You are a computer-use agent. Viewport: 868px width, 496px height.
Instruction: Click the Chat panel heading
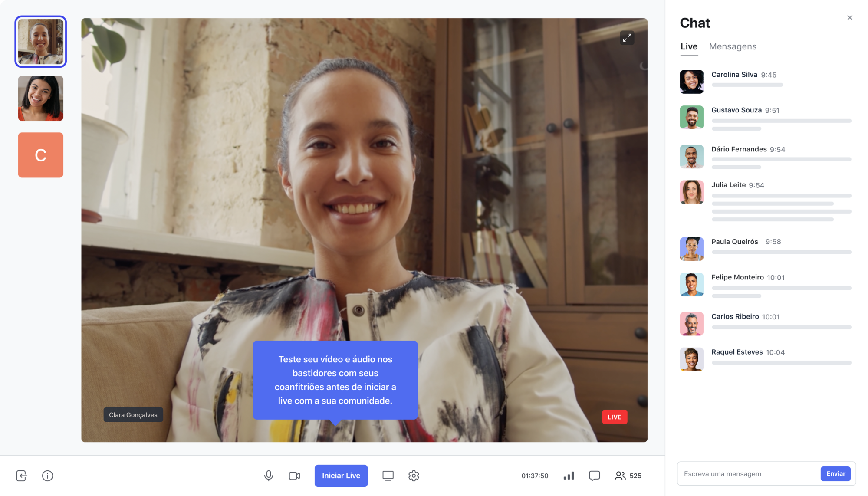[x=695, y=23]
